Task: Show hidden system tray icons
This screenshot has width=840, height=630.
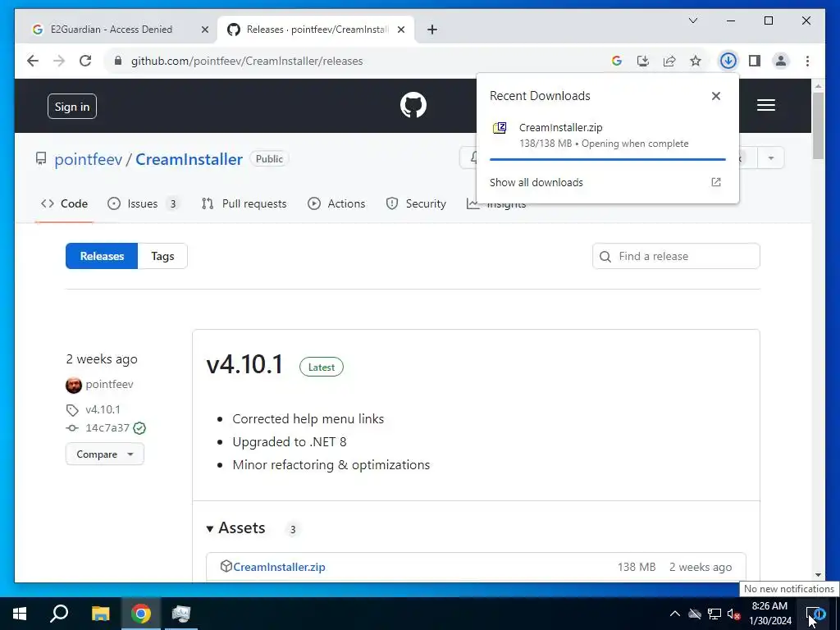Action: (x=675, y=614)
